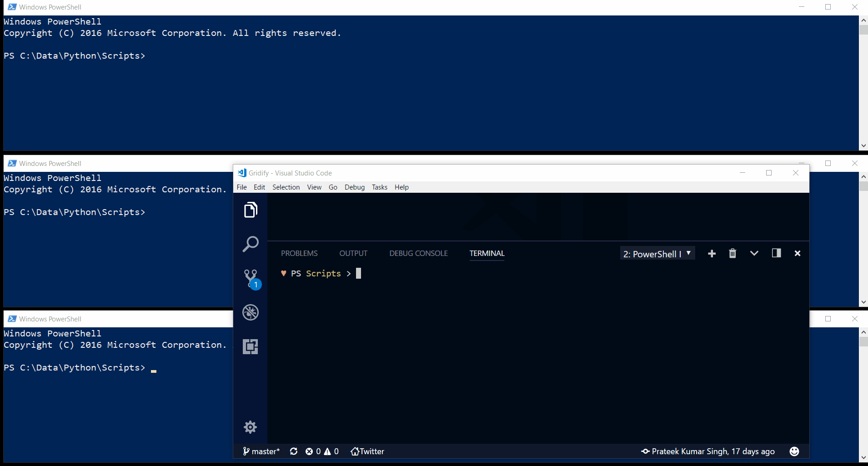Switch to the PROBLEMS tab
The width and height of the screenshot is (868, 466).
click(x=299, y=253)
